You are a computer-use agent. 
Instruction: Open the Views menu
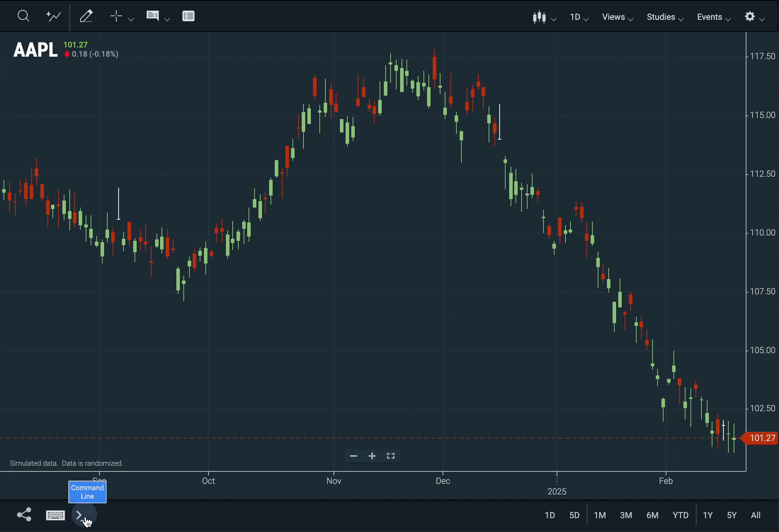[618, 17]
